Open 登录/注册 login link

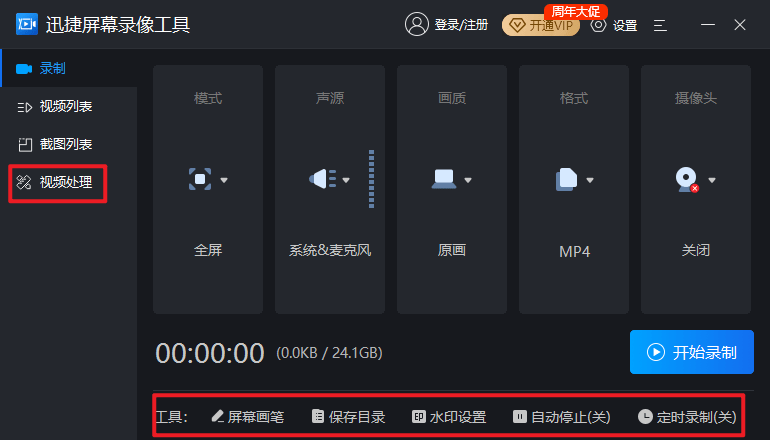point(461,25)
